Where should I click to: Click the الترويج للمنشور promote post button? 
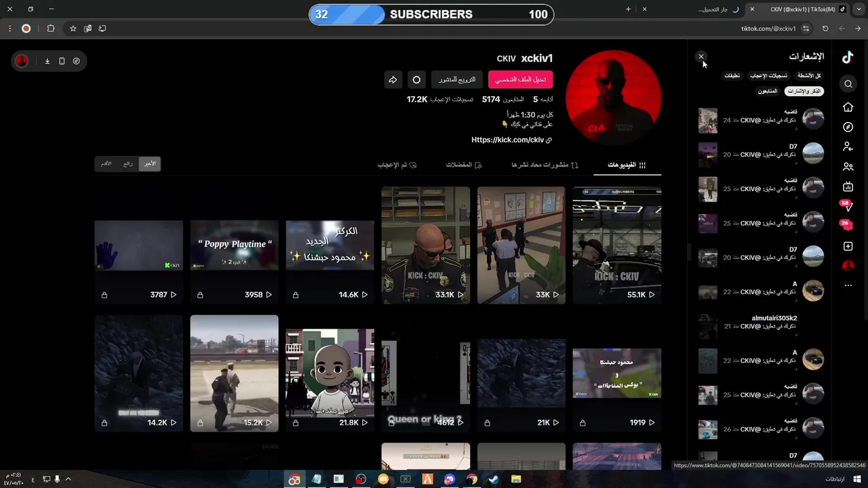pos(457,80)
